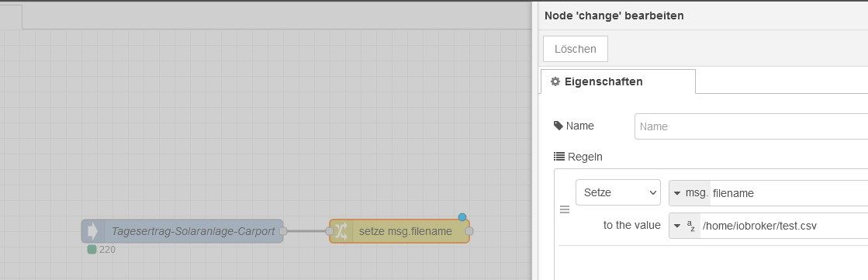Viewport: 868px width, 280px height.
Task: Click the Löschen button
Action: click(576, 49)
